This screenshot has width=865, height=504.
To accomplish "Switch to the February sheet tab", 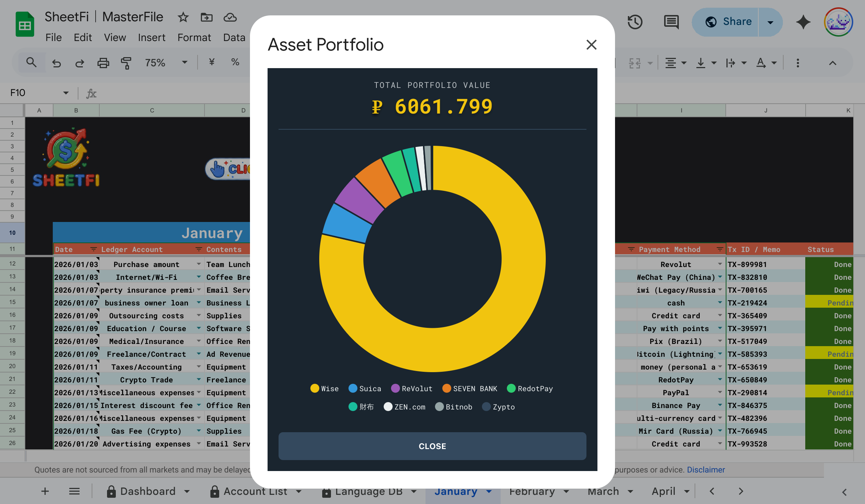I will [531, 491].
